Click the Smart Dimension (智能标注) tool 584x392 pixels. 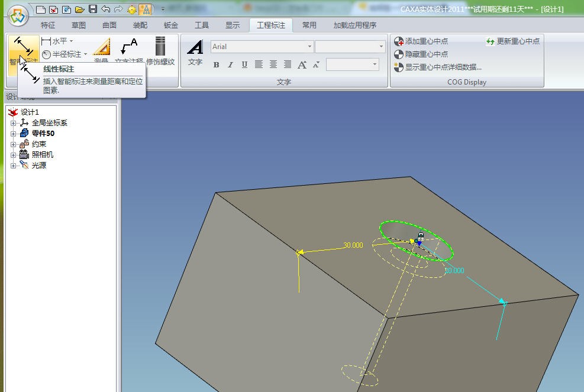pos(24,51)
